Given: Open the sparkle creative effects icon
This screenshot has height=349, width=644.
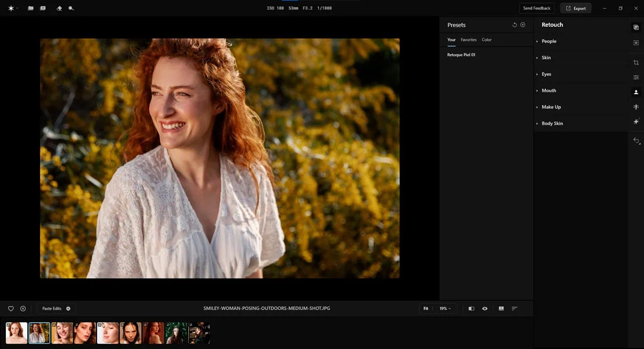Looking at the screenshot, I should [636, 122].
